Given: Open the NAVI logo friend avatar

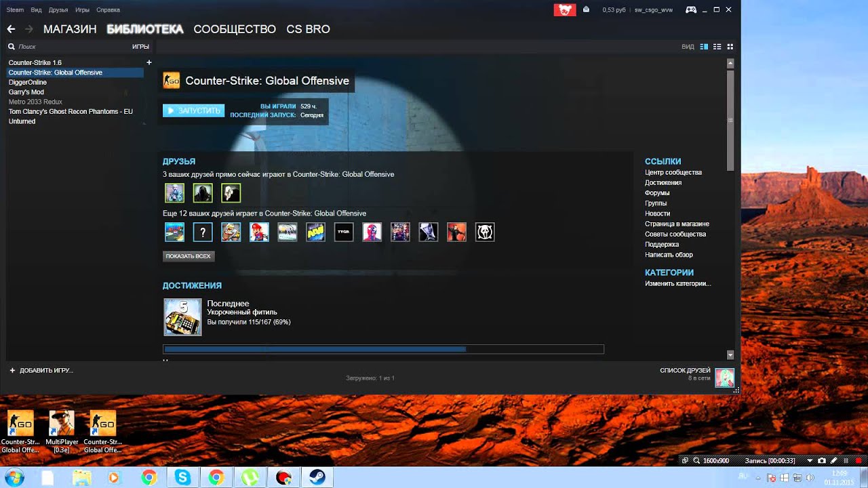Looking at the screenshot, I should coord(315,232).
